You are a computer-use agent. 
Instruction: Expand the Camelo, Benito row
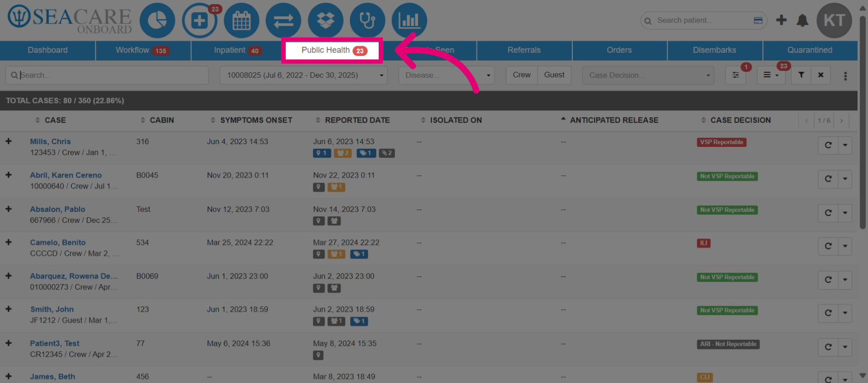pos(9,242)
